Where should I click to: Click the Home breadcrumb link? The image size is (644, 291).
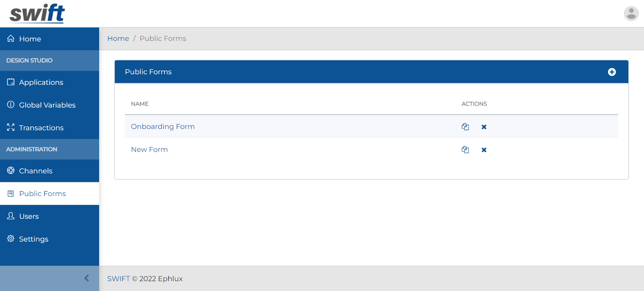pos(118,39)
